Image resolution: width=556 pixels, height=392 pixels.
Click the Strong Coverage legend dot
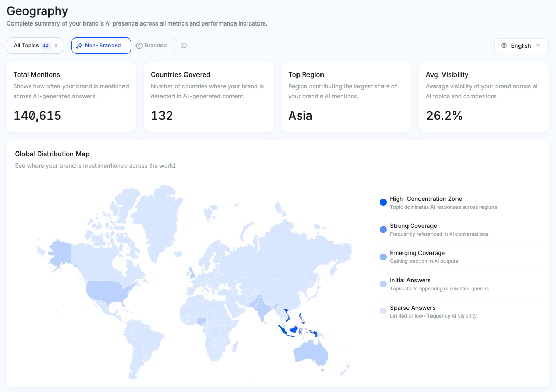pyautogui.click(x=384, y=230)
